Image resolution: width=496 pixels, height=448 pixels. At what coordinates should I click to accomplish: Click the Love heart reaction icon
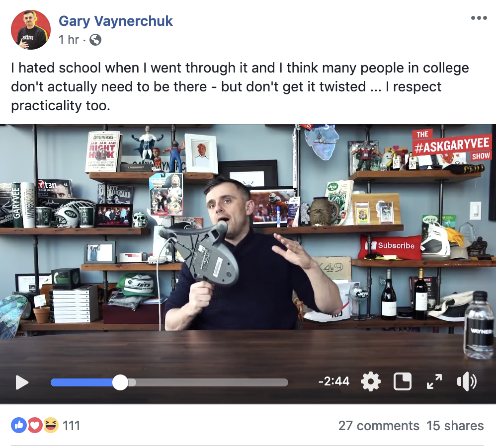click(35, 425)
